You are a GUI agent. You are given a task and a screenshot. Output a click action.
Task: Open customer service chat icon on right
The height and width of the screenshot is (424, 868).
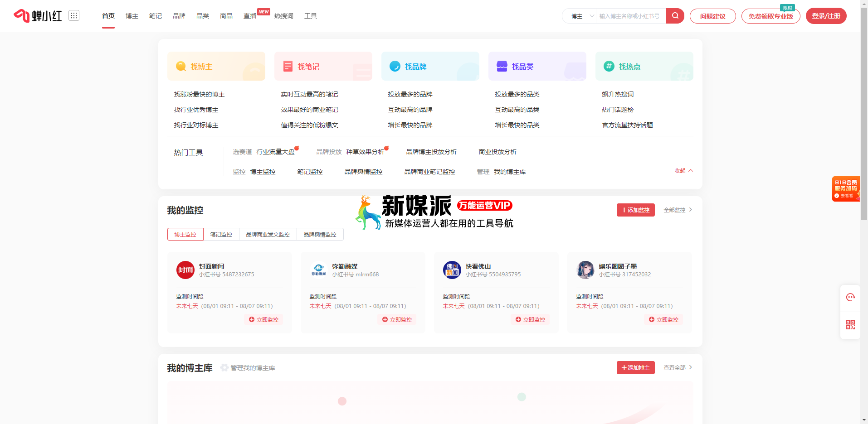click(850, 297)
